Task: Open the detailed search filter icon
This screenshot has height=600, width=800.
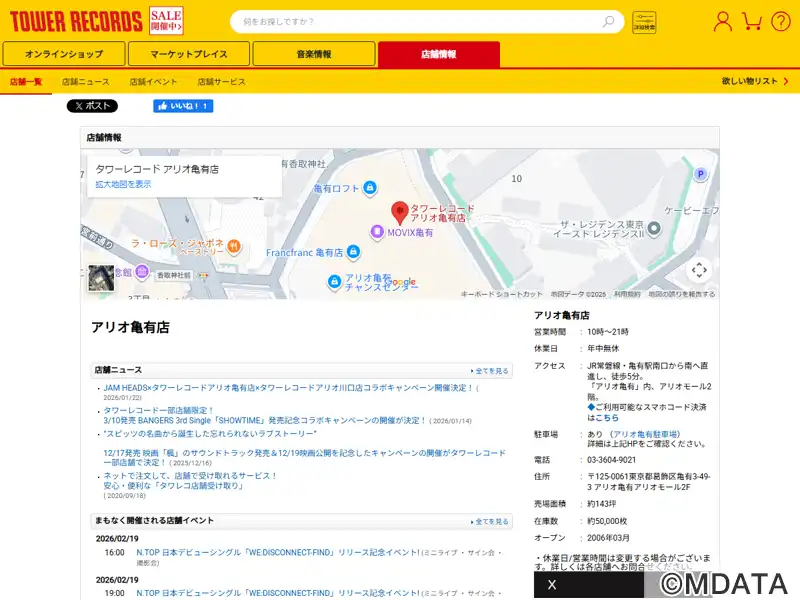Action: pyautogui.click(x=644, y=22)
